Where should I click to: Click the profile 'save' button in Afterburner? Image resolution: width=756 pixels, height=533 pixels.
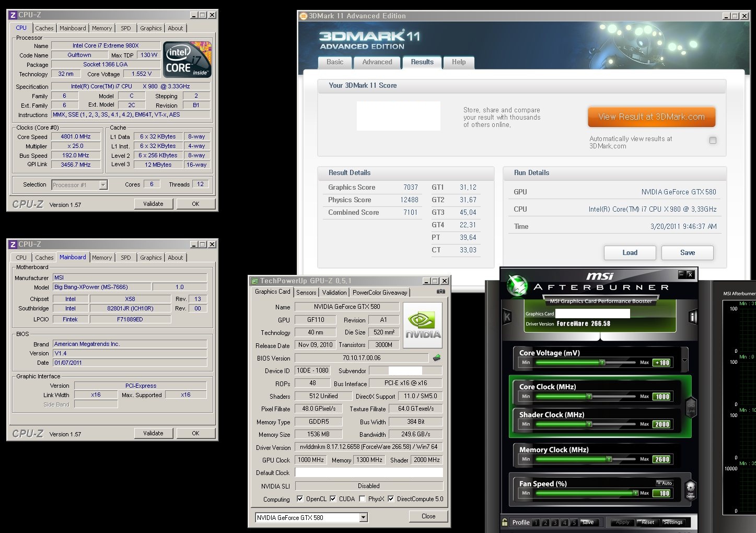tap(588, 522)
